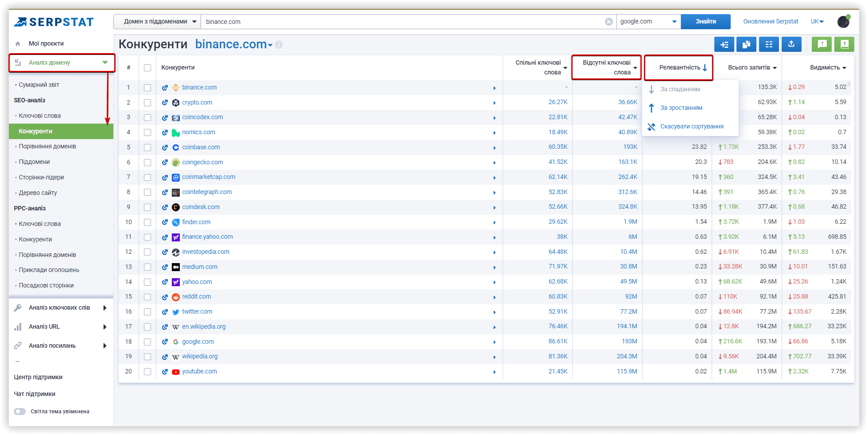
Task: Toggle the light theme switch
Action: [x=20, y=412]
